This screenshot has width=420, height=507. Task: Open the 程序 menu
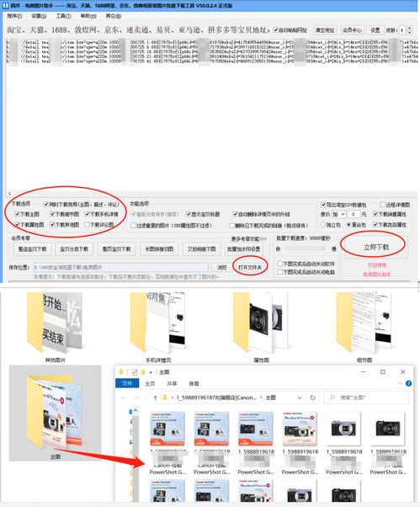click(14, 16)
